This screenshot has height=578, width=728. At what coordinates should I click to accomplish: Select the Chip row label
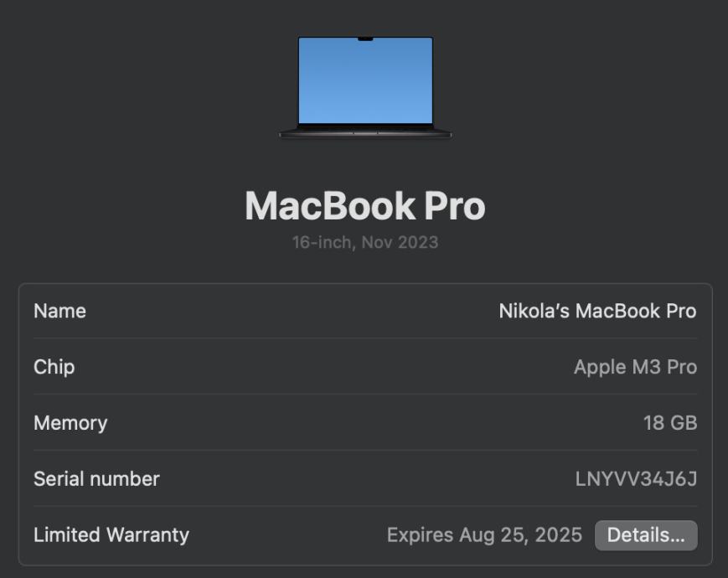(54, 367)
